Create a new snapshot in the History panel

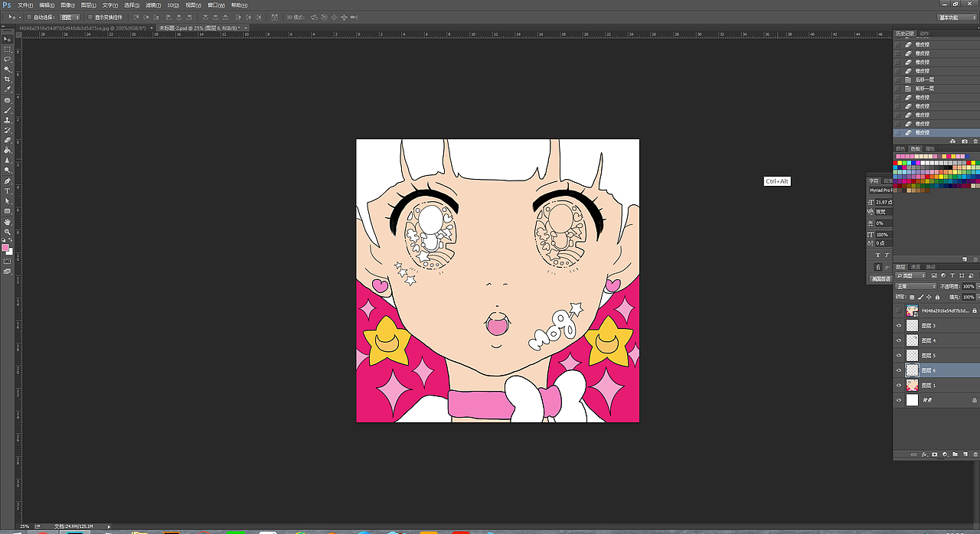tap(964, 142)
